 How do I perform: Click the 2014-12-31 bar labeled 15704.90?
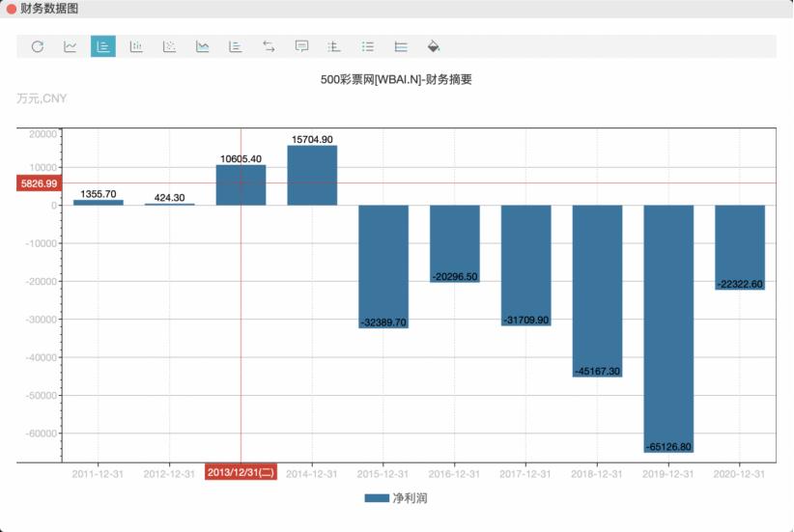pyautogui.click(x=312, y=175)
